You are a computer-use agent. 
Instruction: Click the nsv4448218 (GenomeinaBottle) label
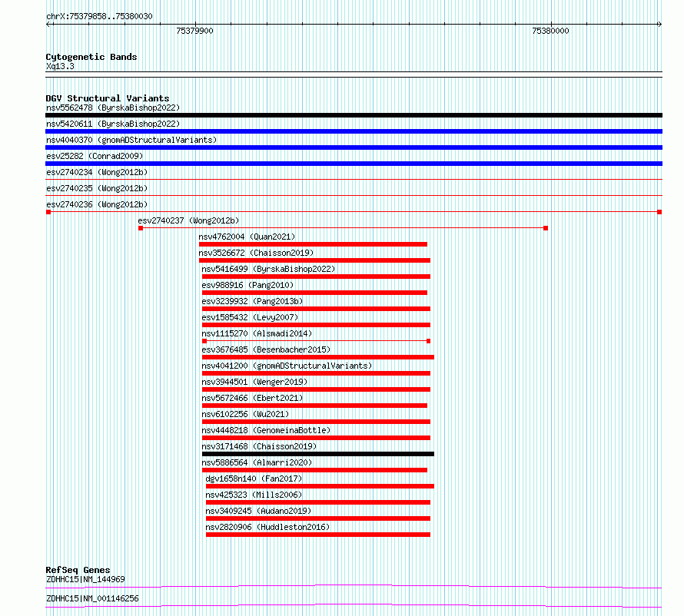pyautogui.click(x=266, y=430)
